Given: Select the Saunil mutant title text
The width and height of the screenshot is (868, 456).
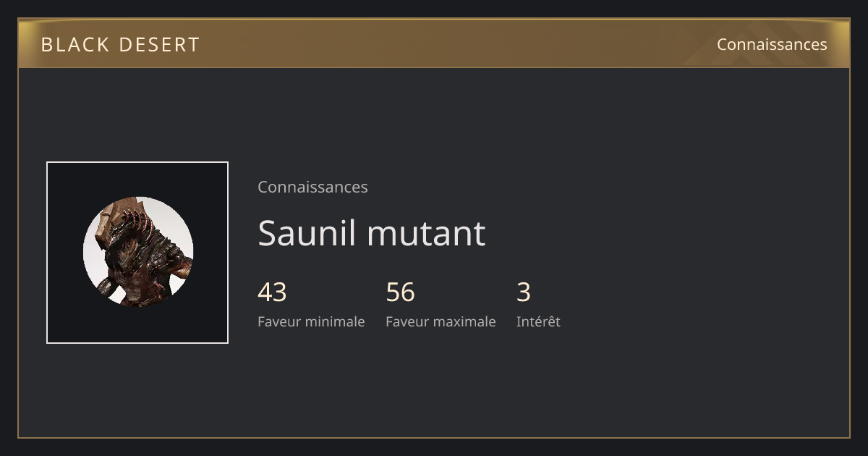Looking at the screenshot, I should [x=371, y=233].
